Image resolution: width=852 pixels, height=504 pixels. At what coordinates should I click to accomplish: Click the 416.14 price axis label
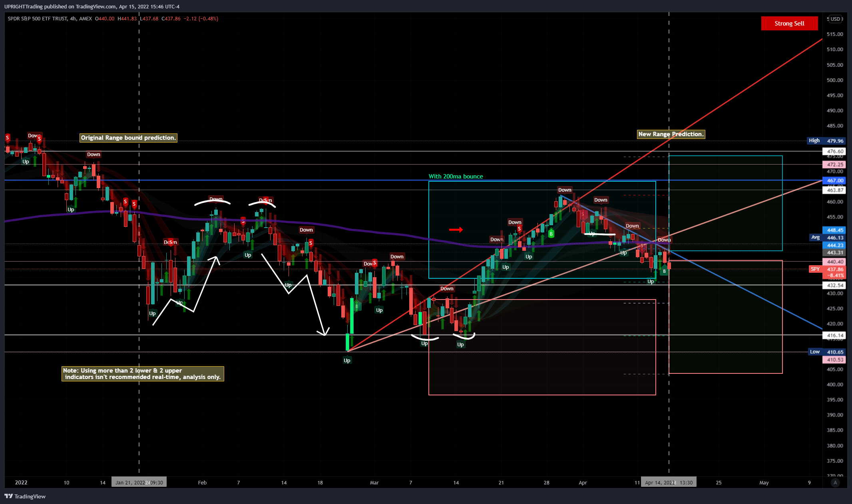pos(834,335)
